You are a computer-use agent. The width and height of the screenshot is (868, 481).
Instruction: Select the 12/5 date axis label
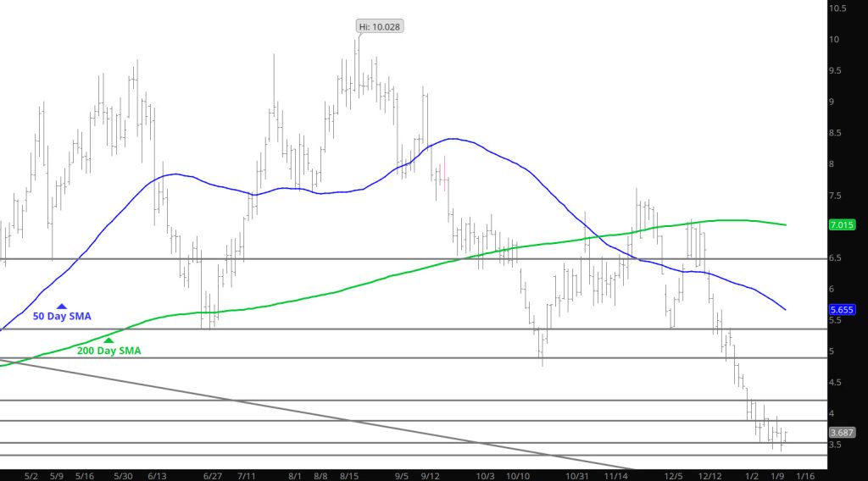[674, 476]
